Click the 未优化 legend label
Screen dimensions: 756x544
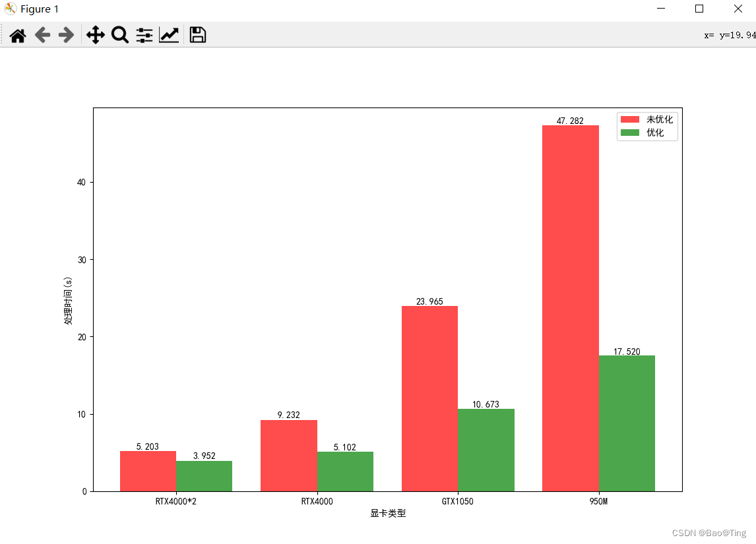660,119
